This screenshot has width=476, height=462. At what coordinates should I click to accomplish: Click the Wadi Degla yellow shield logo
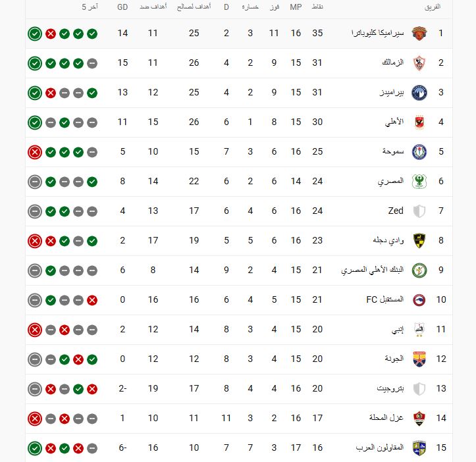point(419,241)
